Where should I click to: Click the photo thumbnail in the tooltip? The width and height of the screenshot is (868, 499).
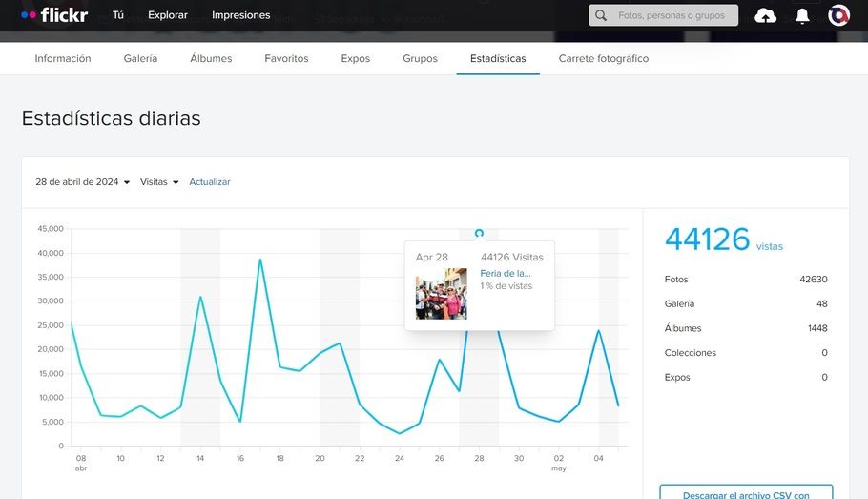[x=441, y=294]
